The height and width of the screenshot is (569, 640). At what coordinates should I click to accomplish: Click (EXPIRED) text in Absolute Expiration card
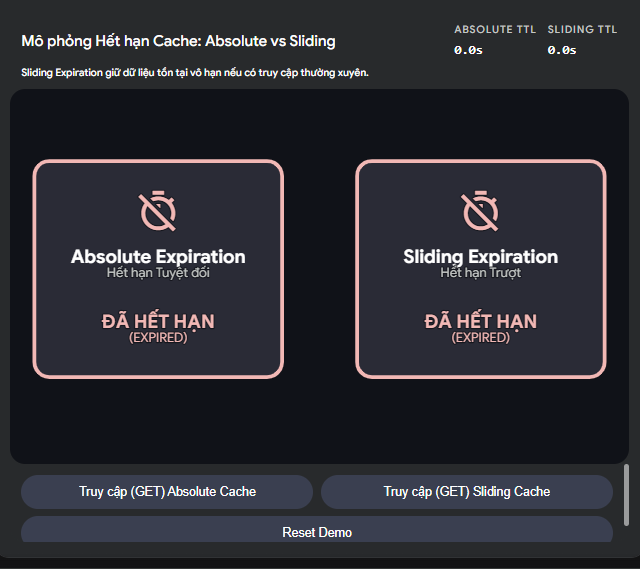[x=158, y=338]
